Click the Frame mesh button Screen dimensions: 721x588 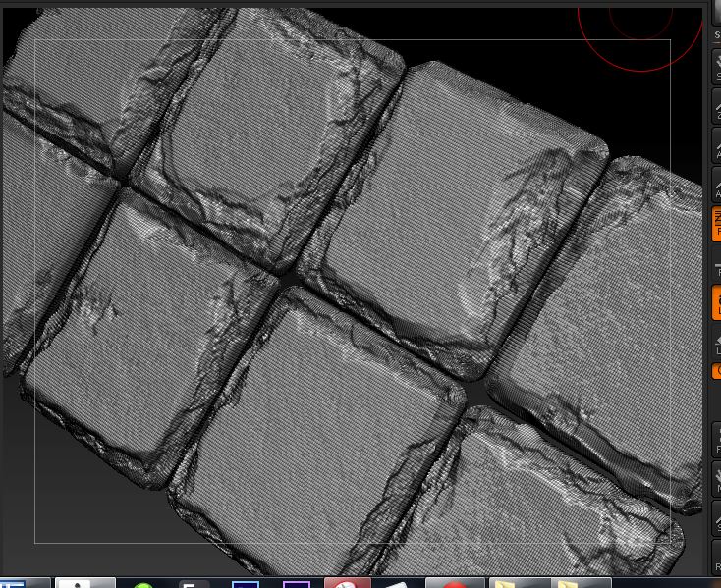(x=716, y=439)
